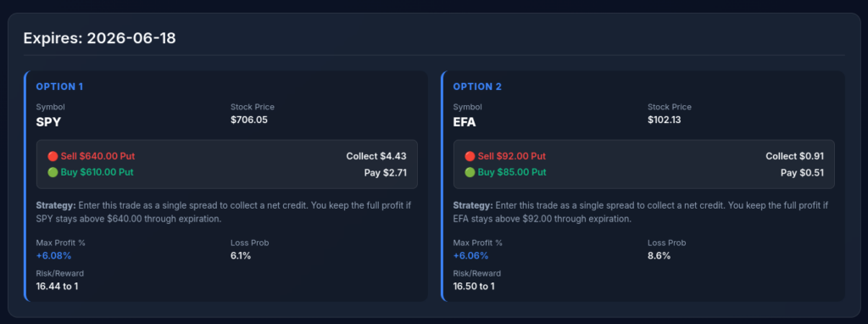Select the EFA symbol text
The image size is (868, 324).
465,122
